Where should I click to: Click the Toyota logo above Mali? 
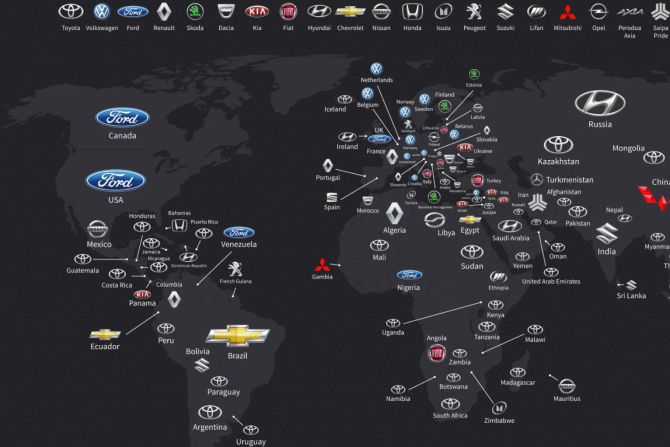point(379,246)
